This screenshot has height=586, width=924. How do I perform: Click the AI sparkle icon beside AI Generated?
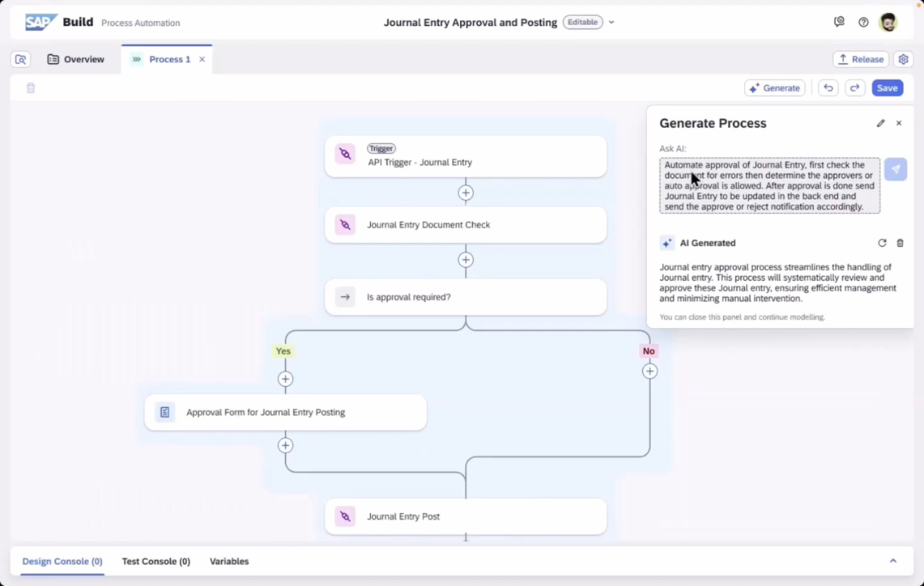tap(667, 243)
